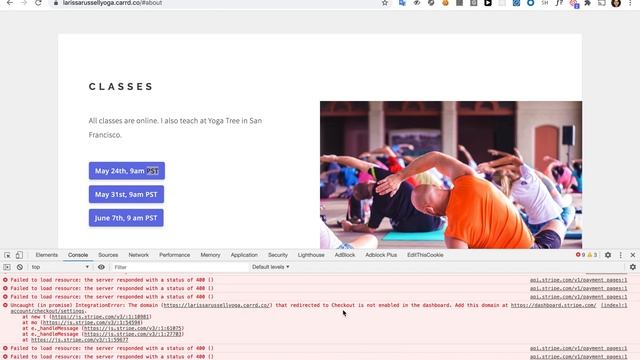This screenshot has height=360, width=640.
Task: Open the Network tab
Action: 139,255
